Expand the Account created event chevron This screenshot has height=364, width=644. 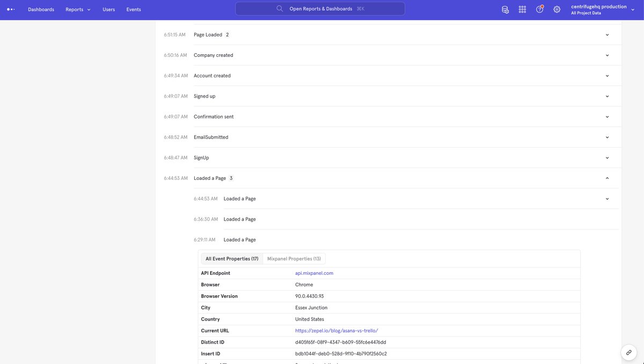point(607,76)
